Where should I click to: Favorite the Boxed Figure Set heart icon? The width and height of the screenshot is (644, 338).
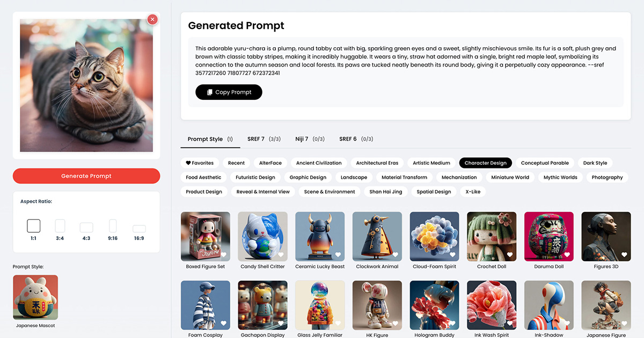[x=224, y=255]
